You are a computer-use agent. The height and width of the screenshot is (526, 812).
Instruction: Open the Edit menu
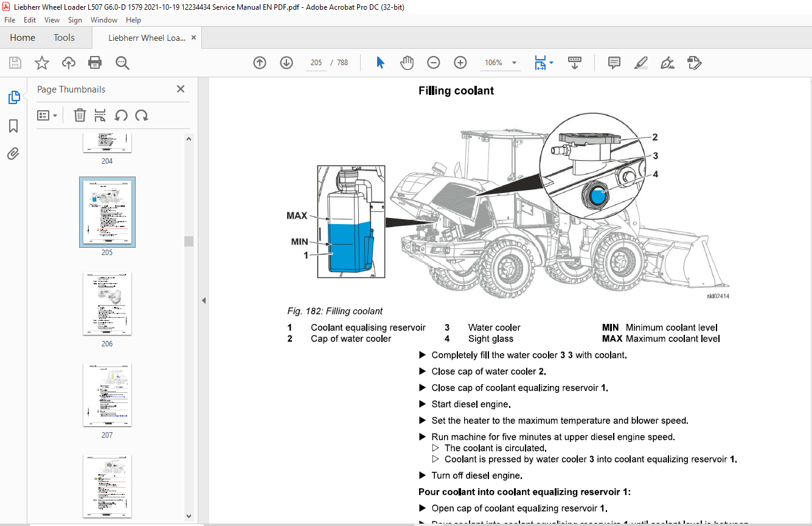[x=30, y=20]
